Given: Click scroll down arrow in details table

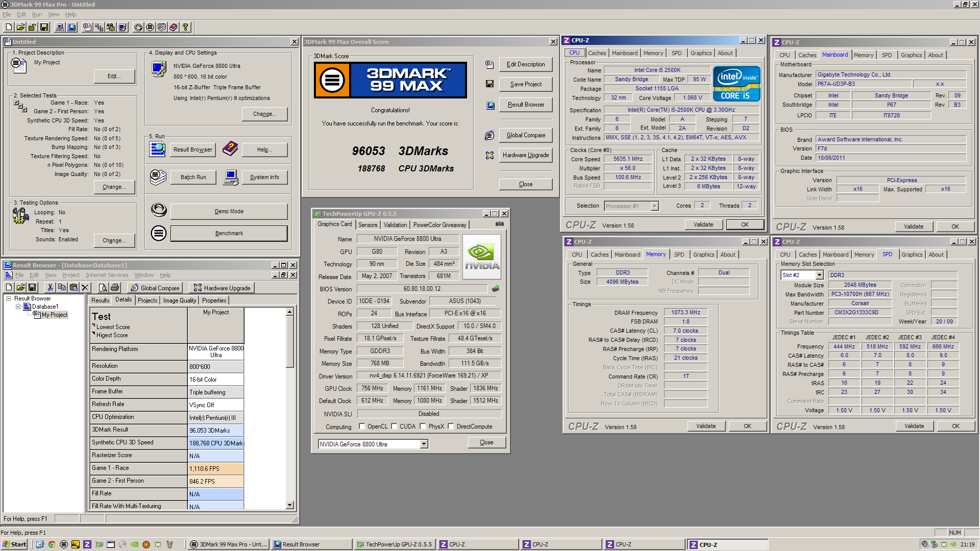Looking at the screenshot, I should (x=289, y=505).
